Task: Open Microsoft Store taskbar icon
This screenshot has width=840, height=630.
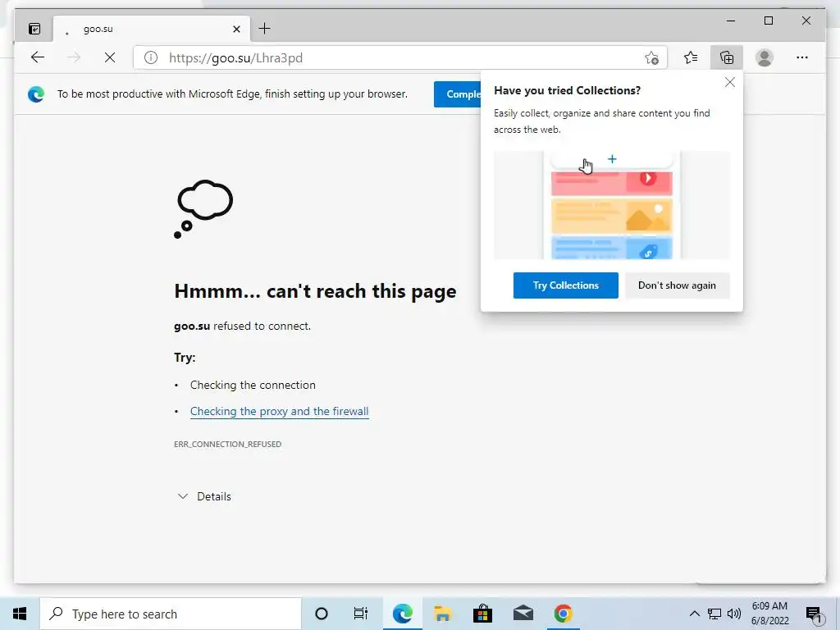Action: coord(482,614)
